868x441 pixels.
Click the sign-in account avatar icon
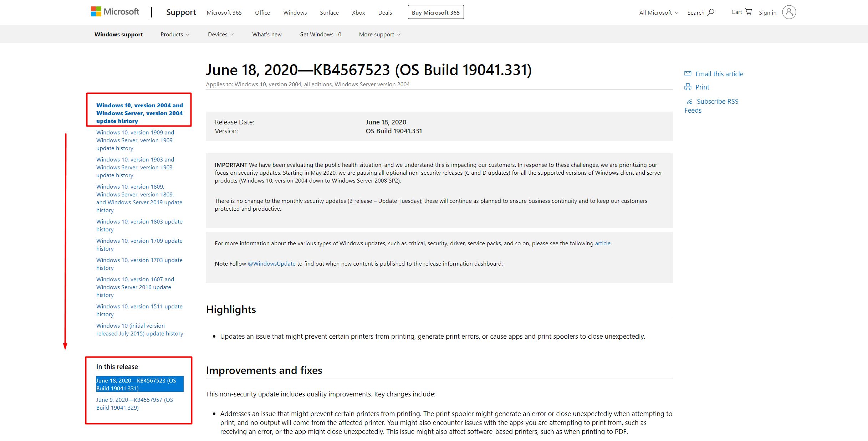(x=789, y=12)
